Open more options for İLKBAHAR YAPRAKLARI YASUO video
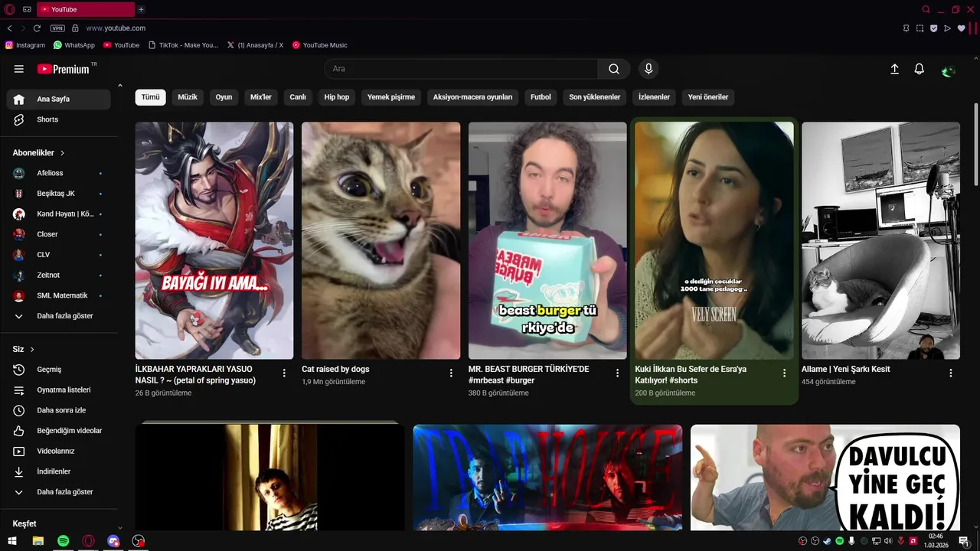Viewport: 980px width, 551px height. (284, 373)
